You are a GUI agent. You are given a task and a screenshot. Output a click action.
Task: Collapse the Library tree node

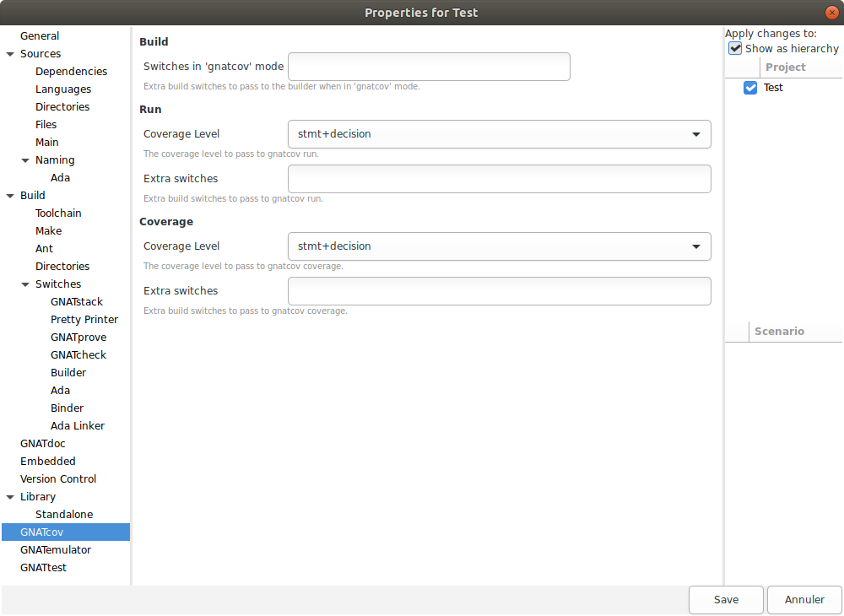pos(9,497)
